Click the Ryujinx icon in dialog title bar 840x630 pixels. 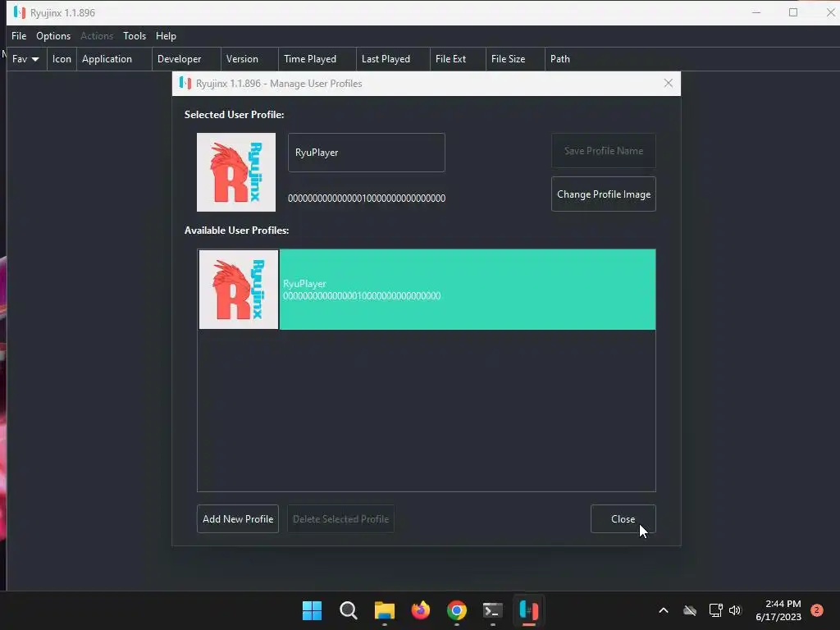point(185,83)
